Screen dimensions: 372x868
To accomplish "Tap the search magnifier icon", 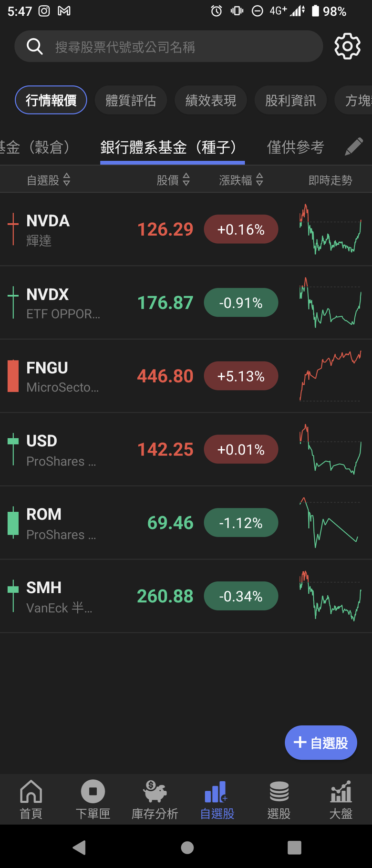I will 34,46.
